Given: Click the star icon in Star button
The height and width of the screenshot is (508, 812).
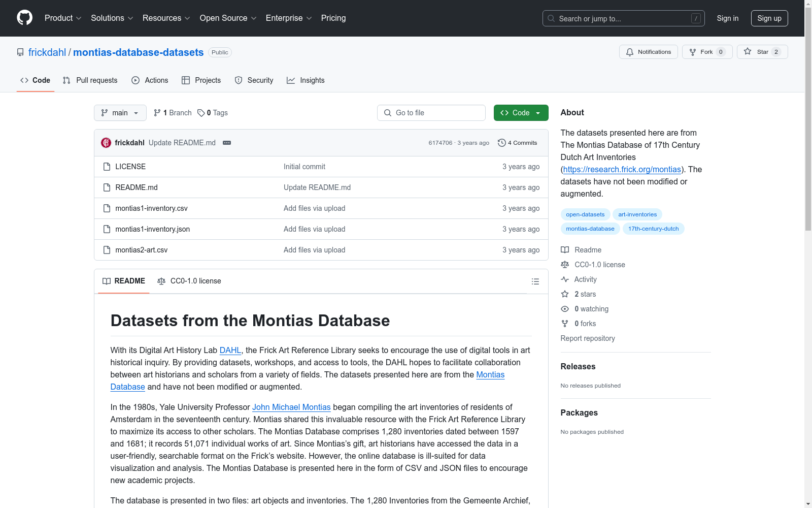Looking at the screenshot, I should pyautogui.click(x=748, y=51).
